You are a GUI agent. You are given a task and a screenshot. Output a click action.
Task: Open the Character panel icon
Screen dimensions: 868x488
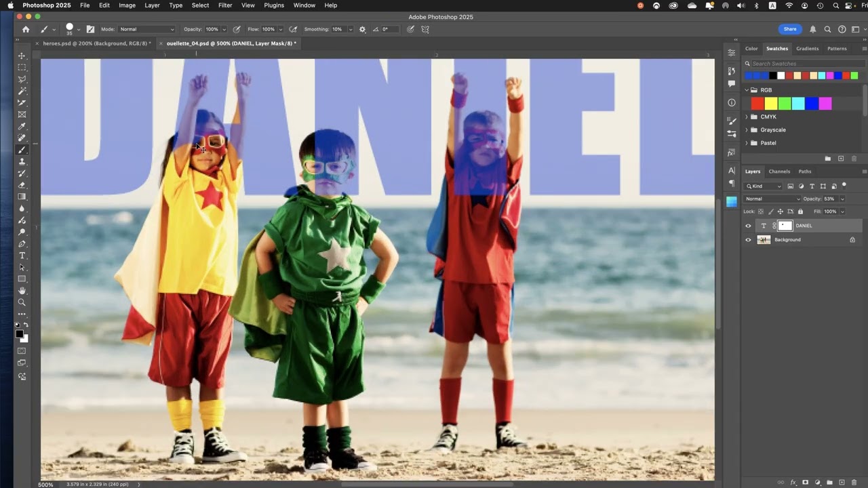click(732, 170)
